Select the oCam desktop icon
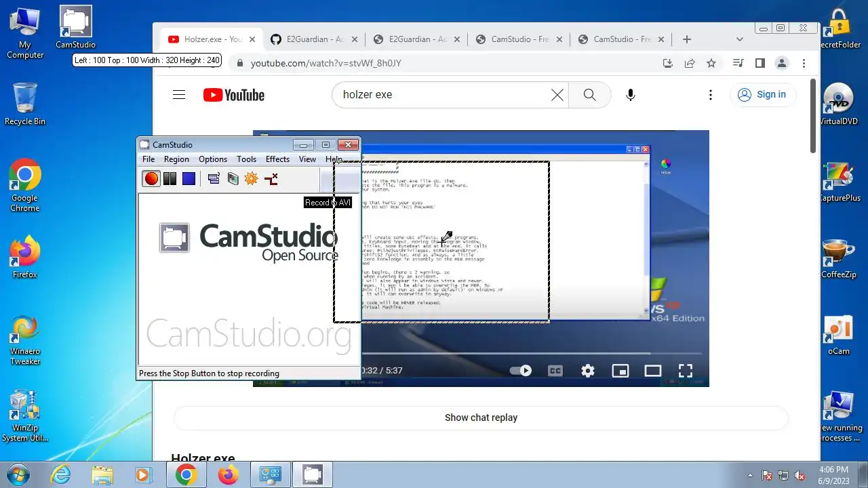Viewport: 868px width, 488px height. [x=839, y=335]
